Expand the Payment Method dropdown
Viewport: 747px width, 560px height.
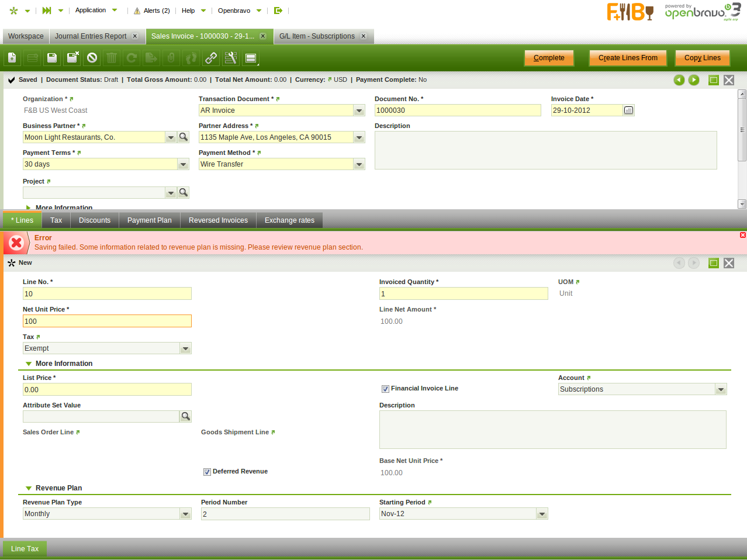[x=359, y=164]
